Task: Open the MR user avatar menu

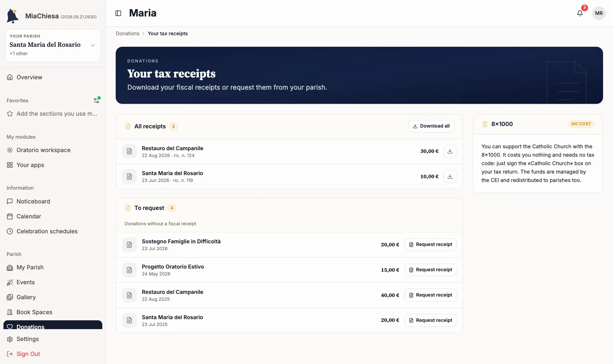Action: (599, 13)
